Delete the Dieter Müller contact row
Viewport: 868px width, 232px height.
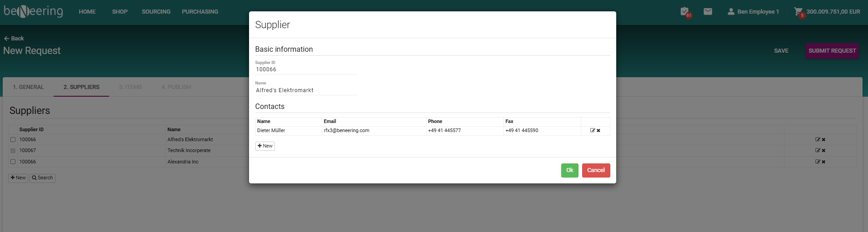click(x=599, y=131)
